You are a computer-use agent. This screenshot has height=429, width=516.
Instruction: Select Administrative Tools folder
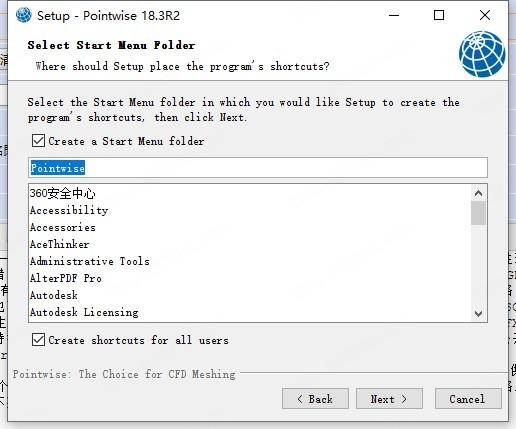[x=90, y=261]
